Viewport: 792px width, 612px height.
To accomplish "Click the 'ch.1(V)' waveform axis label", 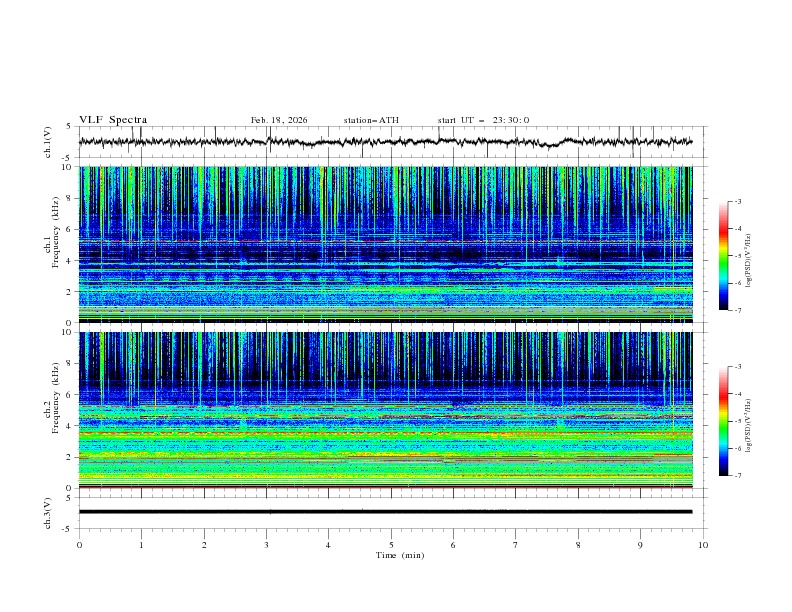I will tap(47, 142).
